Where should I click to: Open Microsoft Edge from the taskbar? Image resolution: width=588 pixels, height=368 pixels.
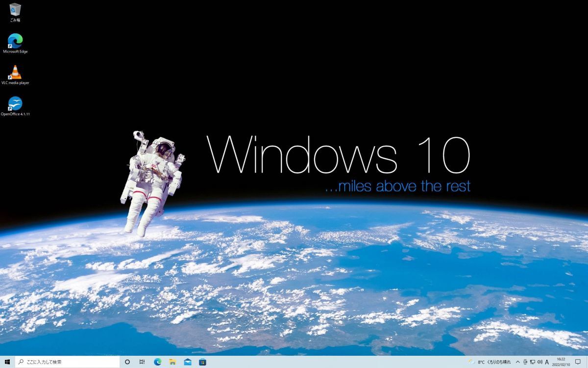pos(157,362)
